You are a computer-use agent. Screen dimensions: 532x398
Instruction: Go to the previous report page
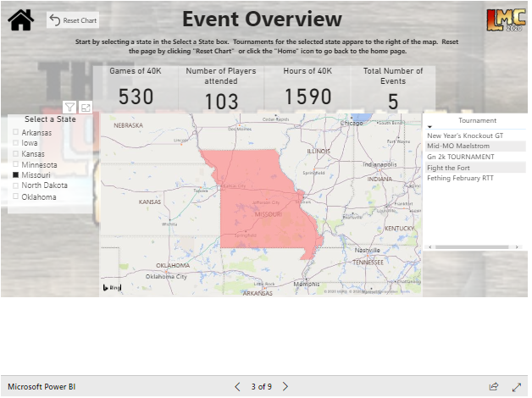point(238,386)
